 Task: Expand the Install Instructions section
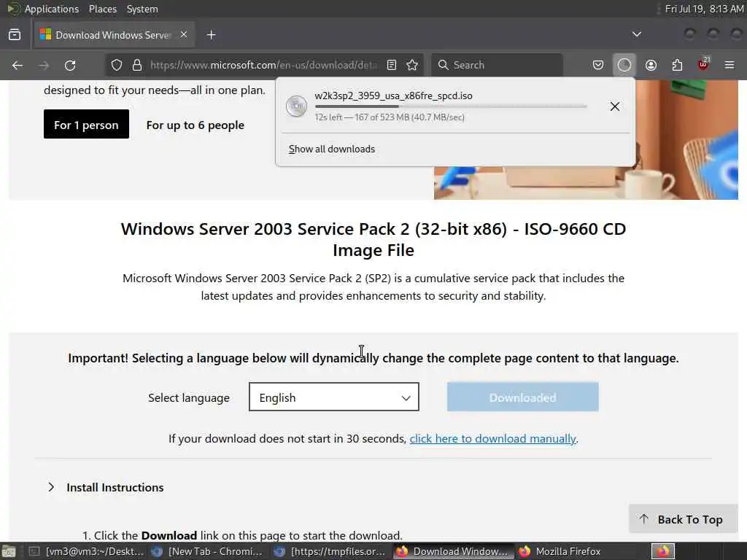(x=106, y=487)
